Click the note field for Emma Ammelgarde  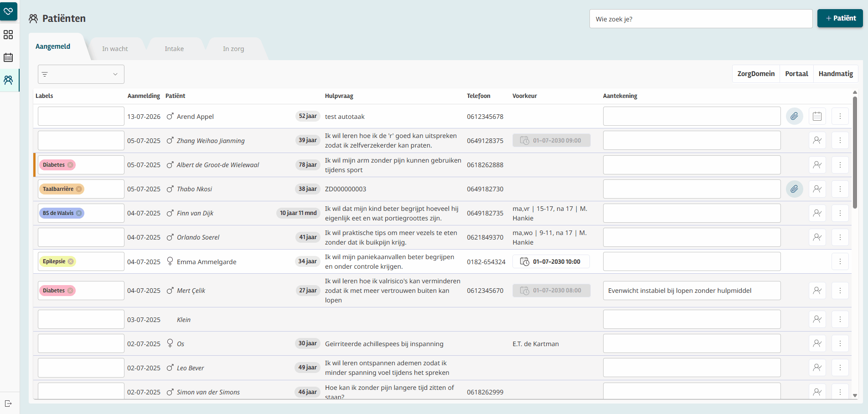click(x=692, y=261)
